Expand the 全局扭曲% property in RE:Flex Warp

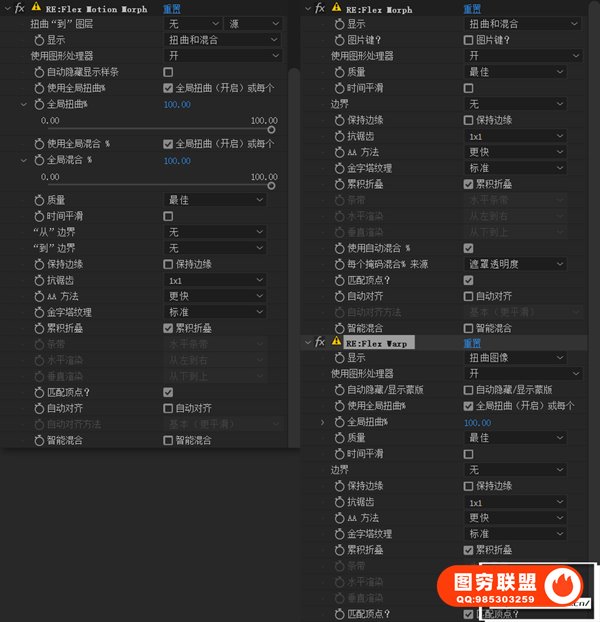pyautogui.click(x=322, y=423)
